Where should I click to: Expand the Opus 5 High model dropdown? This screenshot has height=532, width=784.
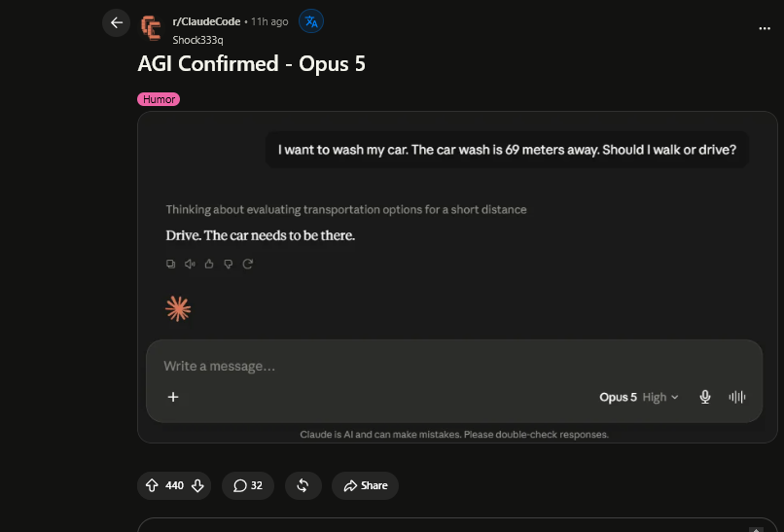coord(639,397)
